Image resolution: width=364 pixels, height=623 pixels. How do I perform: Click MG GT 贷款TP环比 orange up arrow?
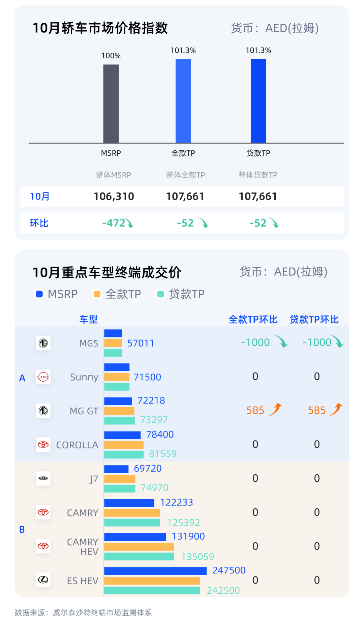[x=336, y=409]
